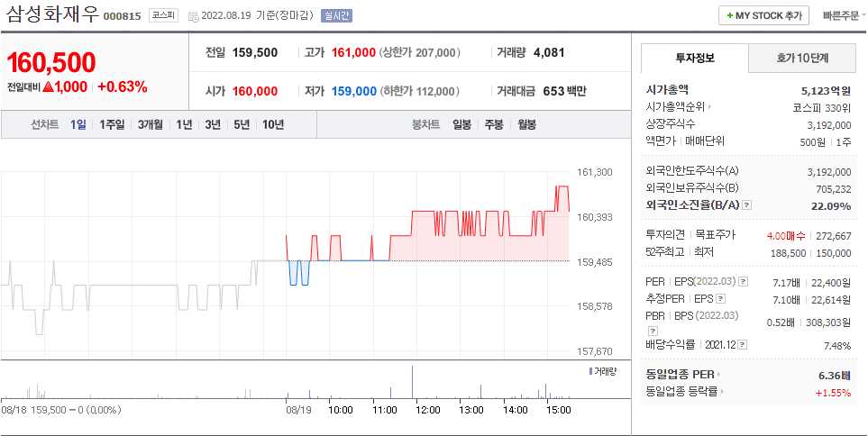Click 저가 value 159,000

click(353, 92)
